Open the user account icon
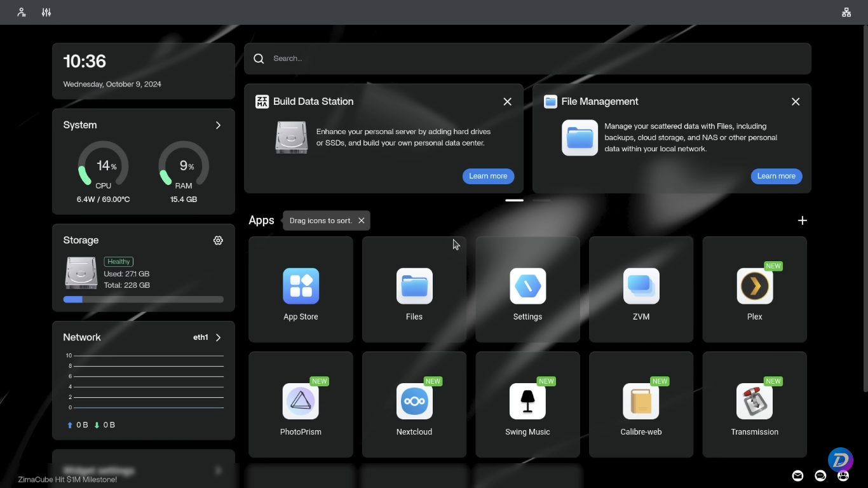868x488 pixels. [22, 12]
